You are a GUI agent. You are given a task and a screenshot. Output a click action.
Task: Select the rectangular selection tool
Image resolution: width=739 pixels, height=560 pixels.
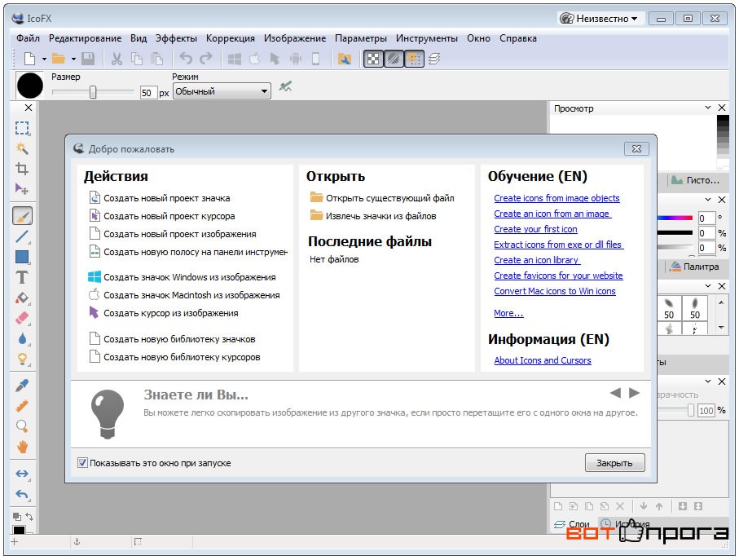22,128
